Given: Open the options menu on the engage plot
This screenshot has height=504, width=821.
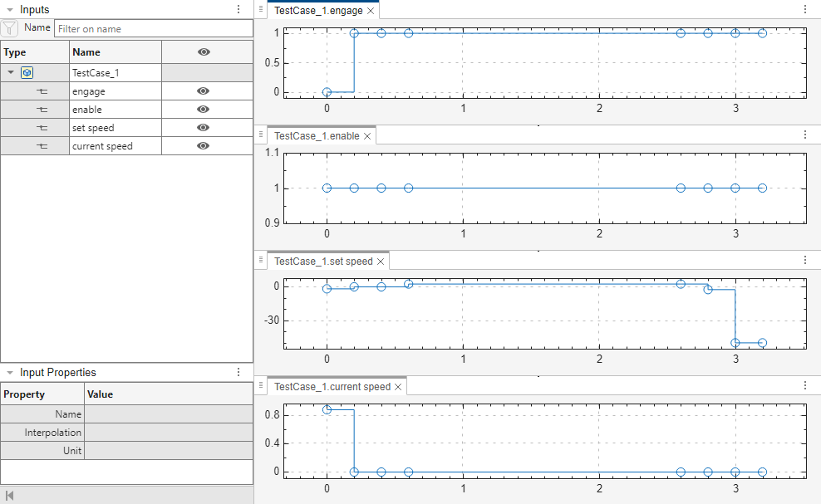Looking at the screenshot, I should 804,9.
